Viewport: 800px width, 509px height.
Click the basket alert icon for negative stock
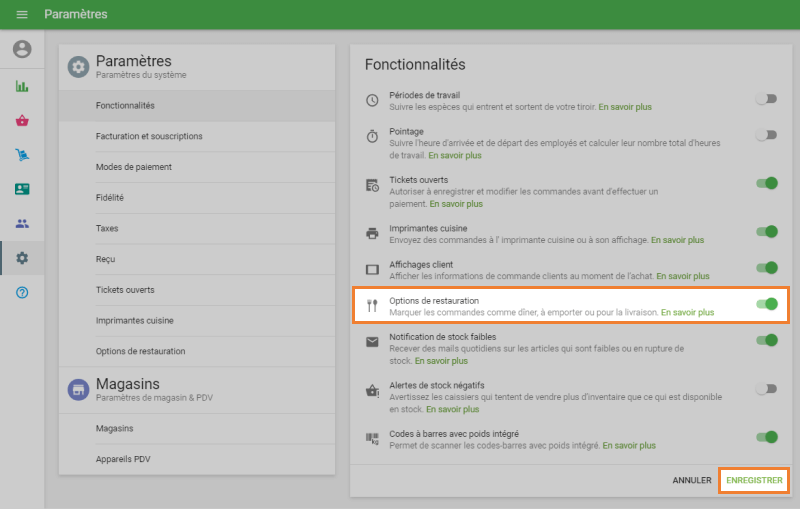tap(372, 391)
